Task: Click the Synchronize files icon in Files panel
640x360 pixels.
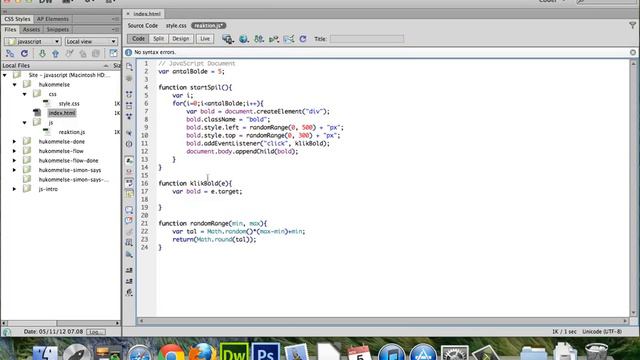Action: coord(96,53)
